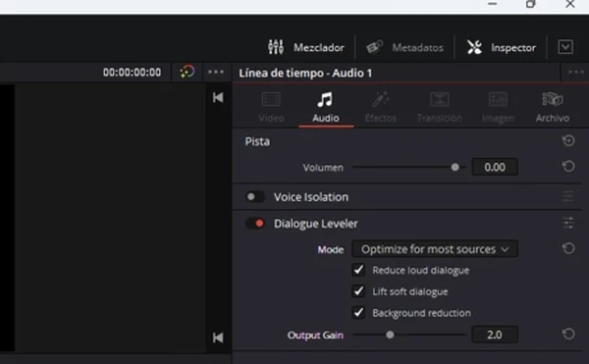This screenshot has width=589, height=364.
Task: Open Dialogue Leveler settings icon
Action: tap(568, 223)
